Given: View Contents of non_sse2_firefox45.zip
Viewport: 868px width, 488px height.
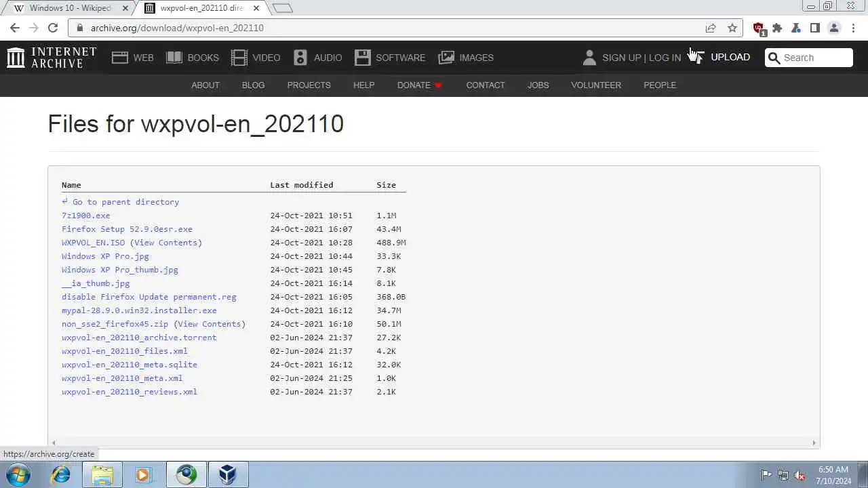Looking at the screenshot, I should pyautogui.click(x=210, y=324).
